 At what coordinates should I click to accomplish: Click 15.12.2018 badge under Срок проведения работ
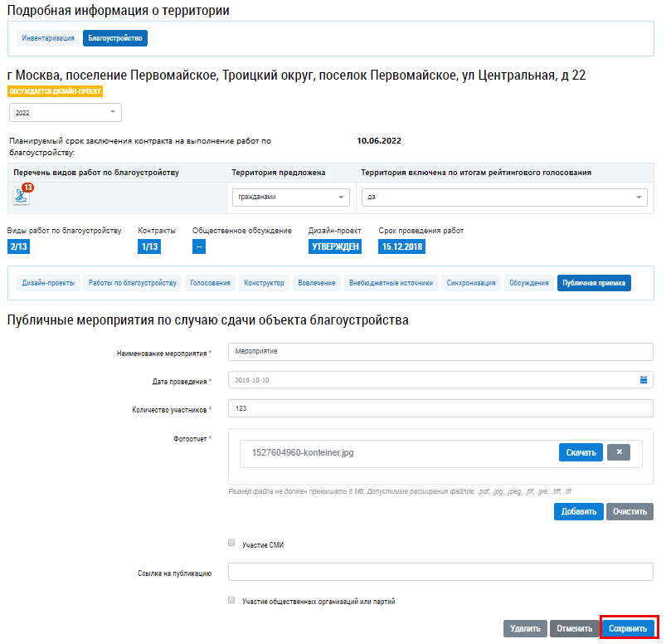click(x=401, y=246)
